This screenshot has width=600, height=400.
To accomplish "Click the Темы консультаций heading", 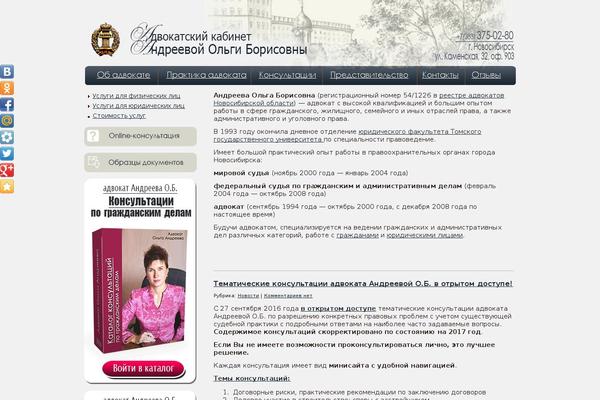I will (x=252, y=379).
